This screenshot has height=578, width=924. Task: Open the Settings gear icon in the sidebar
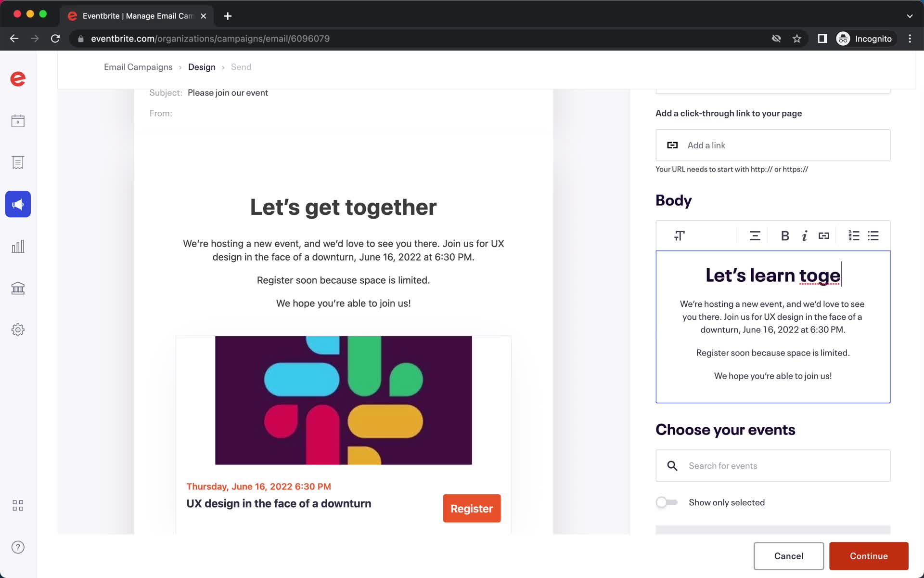click(18, 330)
